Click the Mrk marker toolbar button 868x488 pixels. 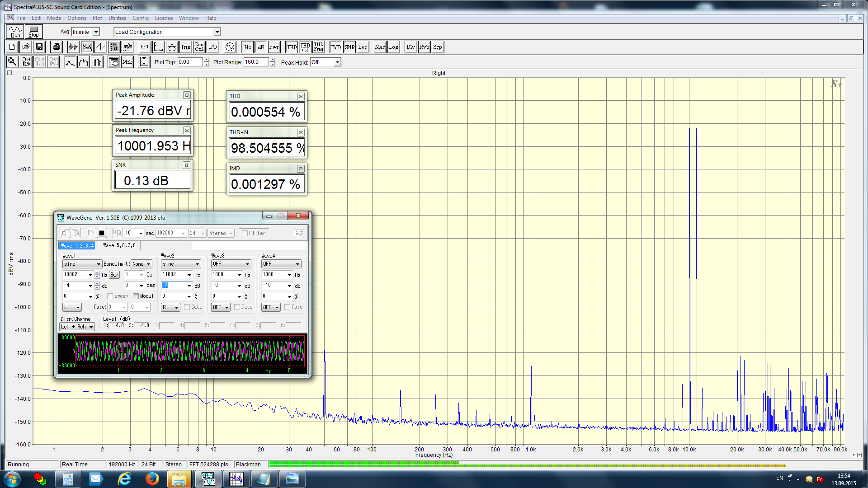[x=127, y=62]
